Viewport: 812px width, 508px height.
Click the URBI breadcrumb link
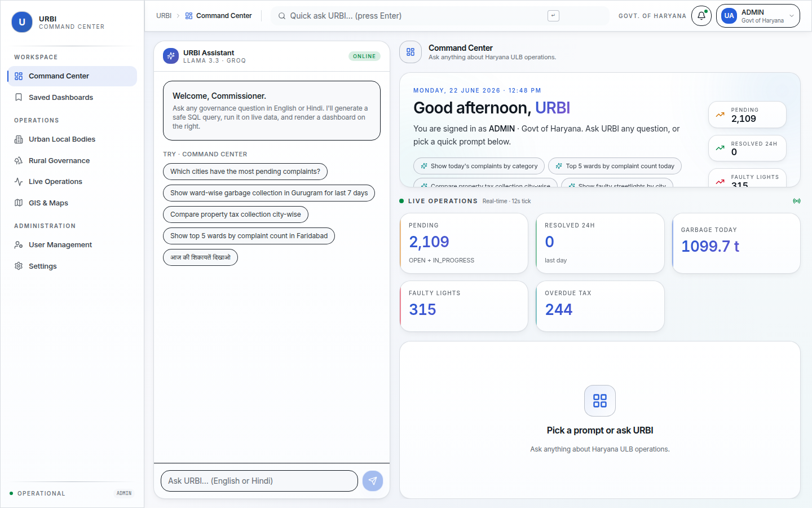[164, 16]
